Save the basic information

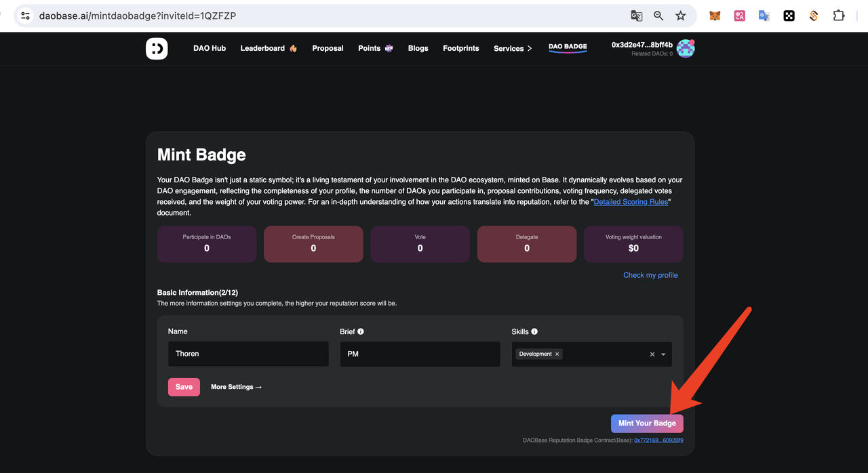point(184,387)
